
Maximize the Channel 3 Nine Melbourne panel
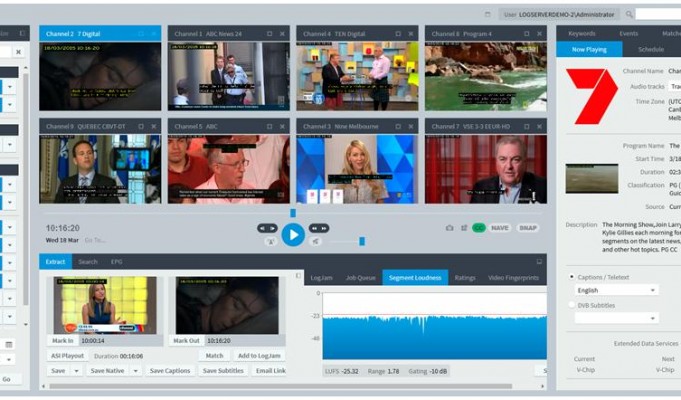(x=398, y=126)
